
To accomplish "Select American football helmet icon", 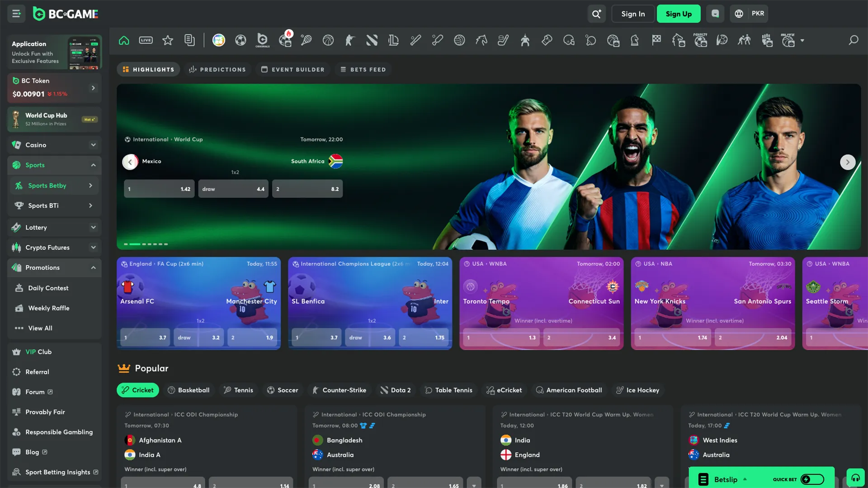I will (569, 40).
